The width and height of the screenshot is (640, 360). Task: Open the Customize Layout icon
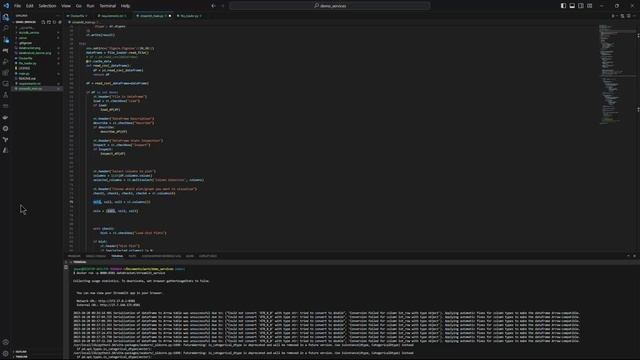coord(590,6)
